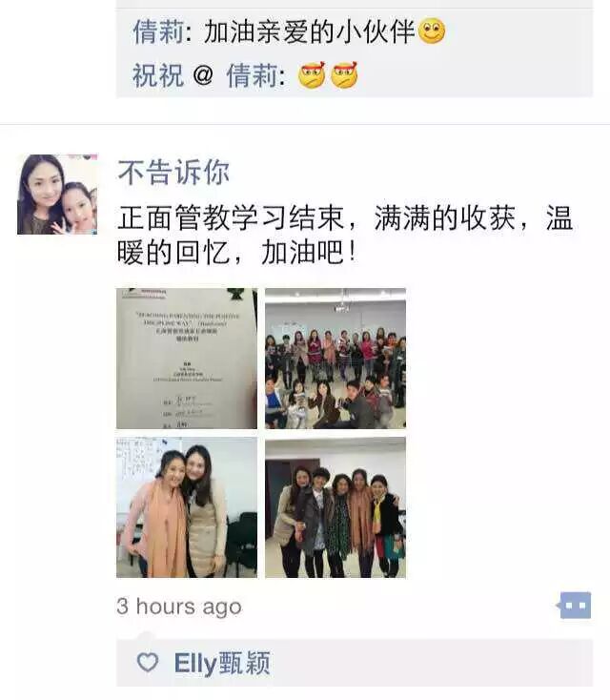Reply to 祝祝's emoji comment row
The image size is (610, 700).
[355, 75]
